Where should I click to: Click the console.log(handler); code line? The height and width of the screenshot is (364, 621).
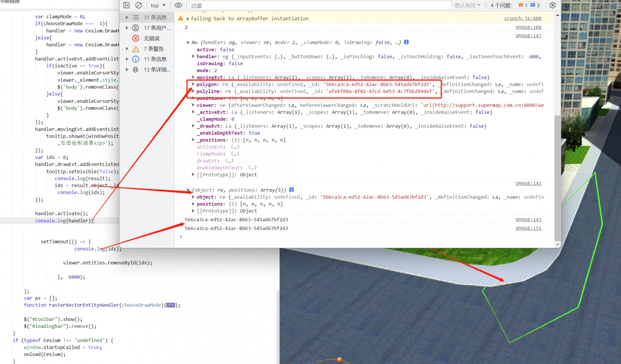[x=64, y=221]
